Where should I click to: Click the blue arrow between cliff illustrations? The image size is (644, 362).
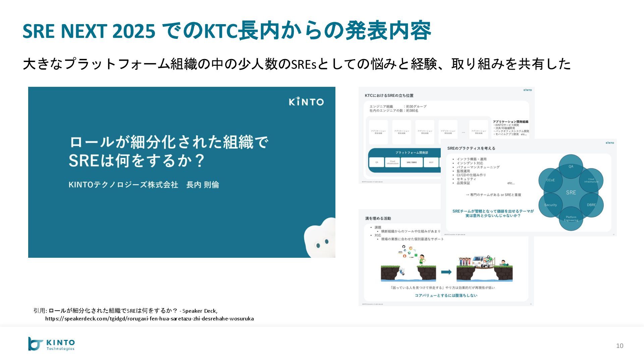(x=446, y=272)
